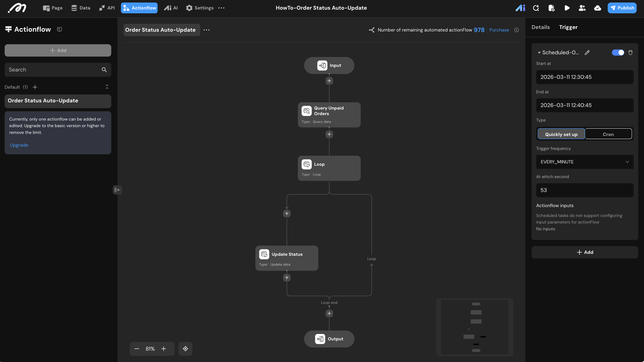Click the cloud deploy icon
The image size is (644, 362).
(597, 8)
